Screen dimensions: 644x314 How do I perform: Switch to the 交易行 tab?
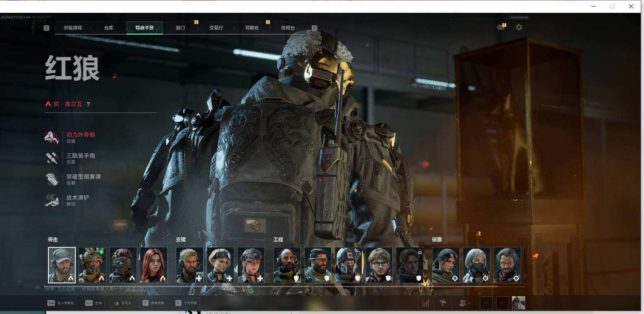216,28
